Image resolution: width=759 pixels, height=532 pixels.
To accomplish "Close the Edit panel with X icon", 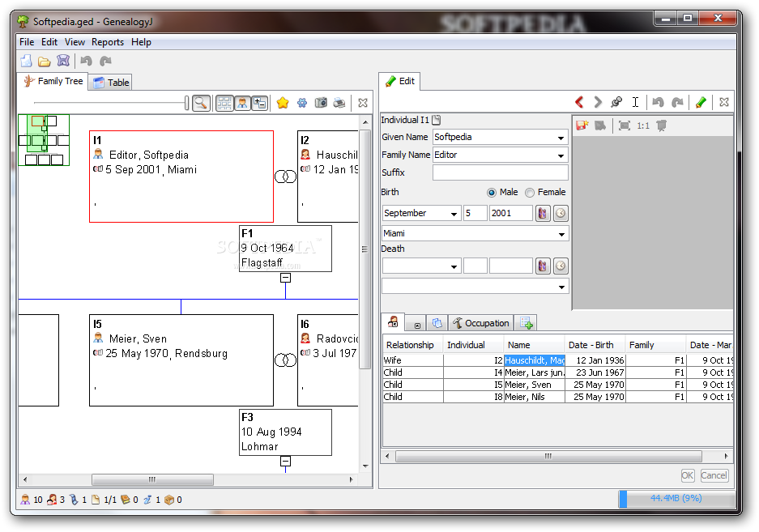I will click(x=724, y=102).
